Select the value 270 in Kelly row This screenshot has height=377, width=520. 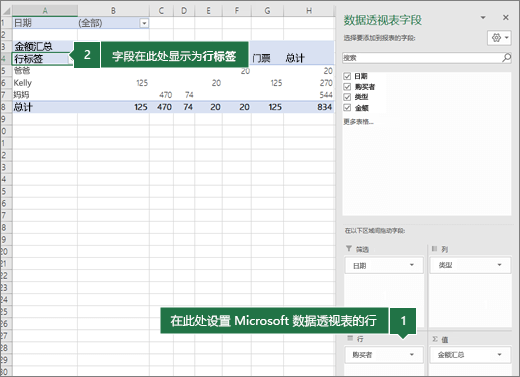pyautogui.click(x=309, y=83)
